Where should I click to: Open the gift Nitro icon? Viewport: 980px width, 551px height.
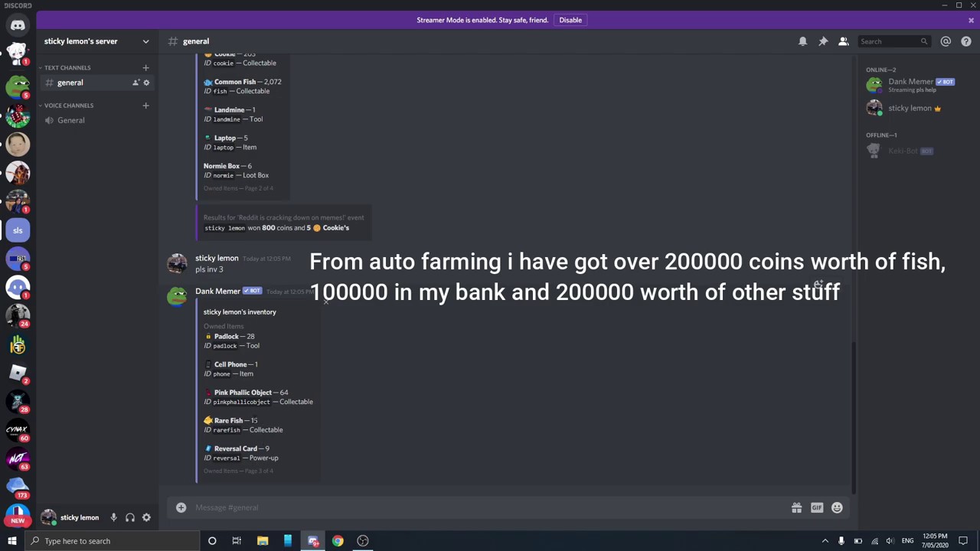[x=796, y=507]
